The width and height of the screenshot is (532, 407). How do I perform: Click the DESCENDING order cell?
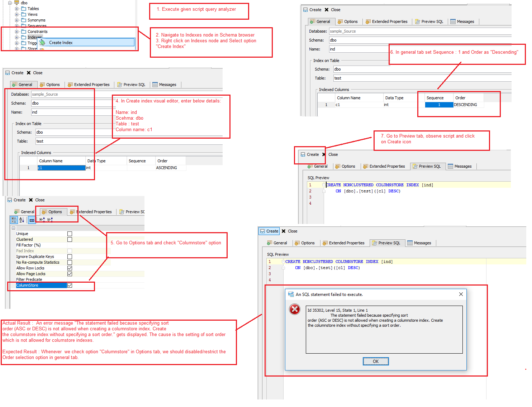click(468, 105)
